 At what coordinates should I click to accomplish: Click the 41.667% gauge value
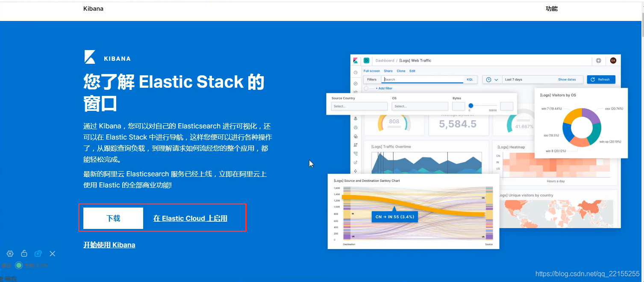[x=524, y=127]
